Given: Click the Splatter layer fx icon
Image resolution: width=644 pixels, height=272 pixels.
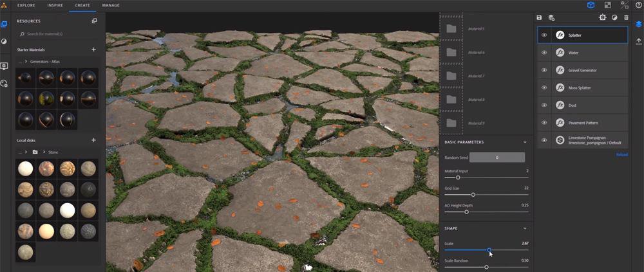Looking at the screenshot, I should coord(560,35).
